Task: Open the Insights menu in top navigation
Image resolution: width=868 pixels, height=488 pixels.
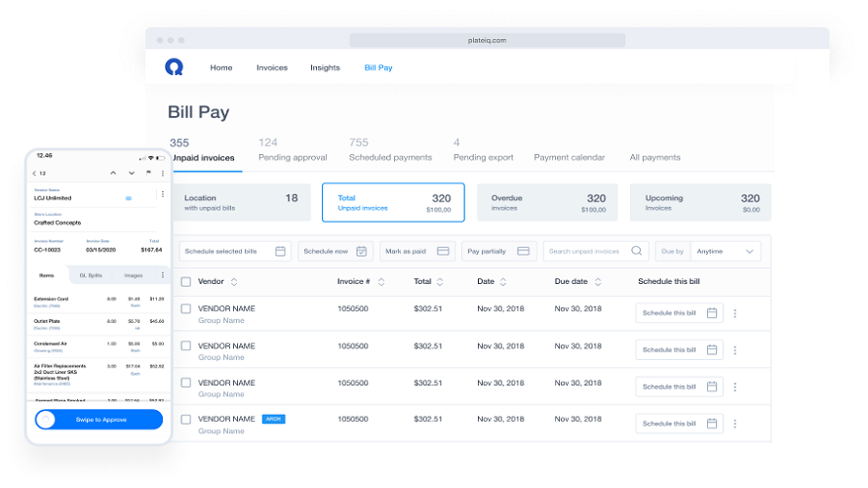Action: [325, 67]
